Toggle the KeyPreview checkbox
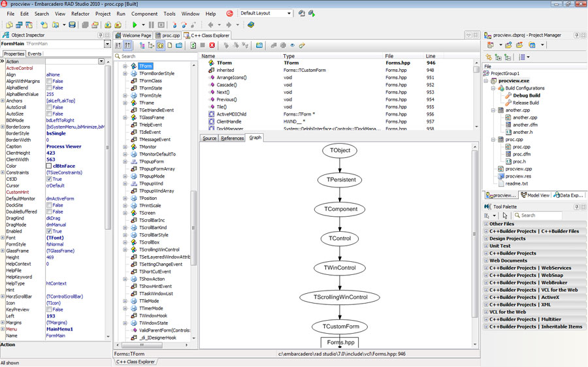588x367 pixels. click(49, 310)
